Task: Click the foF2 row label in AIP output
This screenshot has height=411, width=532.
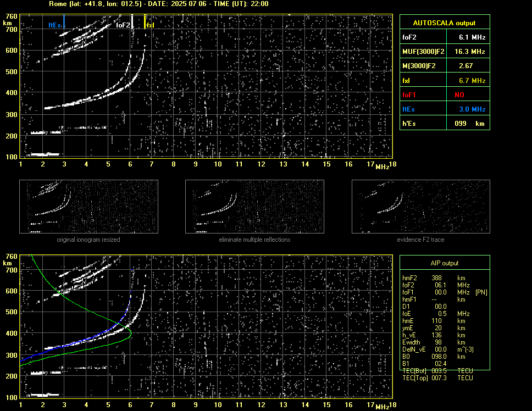Action: pyautogui.click(x=408, y=285)
